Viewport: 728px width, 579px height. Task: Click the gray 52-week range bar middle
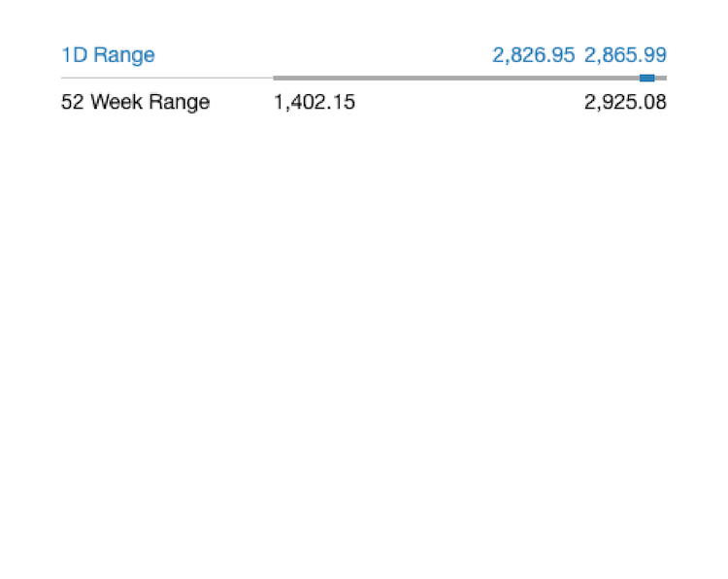tap(470, 78)
